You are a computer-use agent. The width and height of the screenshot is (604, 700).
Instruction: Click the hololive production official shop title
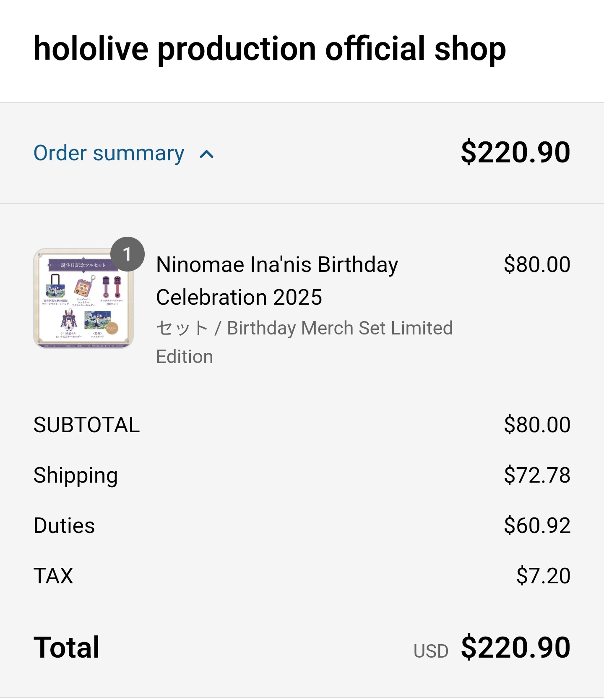point(270,49)
